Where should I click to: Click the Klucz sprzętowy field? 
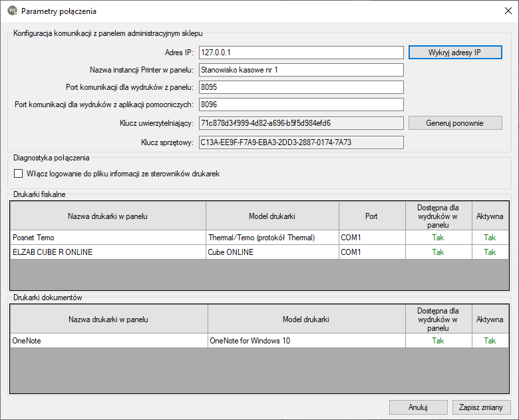(301, 142)
